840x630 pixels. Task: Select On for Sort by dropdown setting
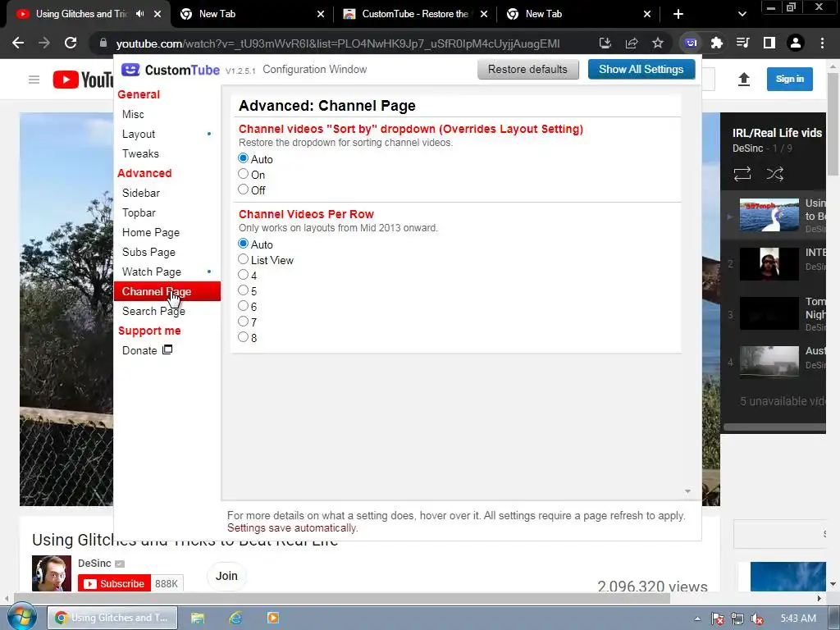tap(243, 174)
